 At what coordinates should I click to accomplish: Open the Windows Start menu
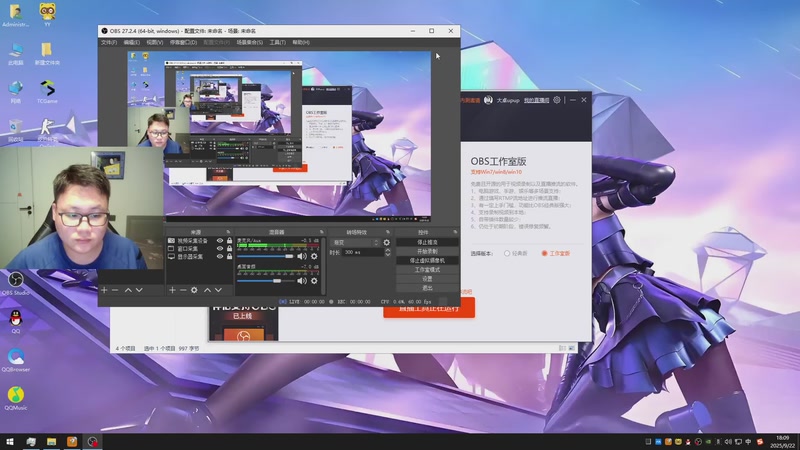10,441
